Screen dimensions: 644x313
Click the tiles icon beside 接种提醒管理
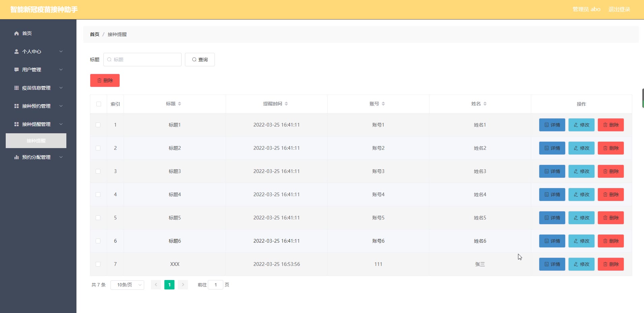point(17,124)
